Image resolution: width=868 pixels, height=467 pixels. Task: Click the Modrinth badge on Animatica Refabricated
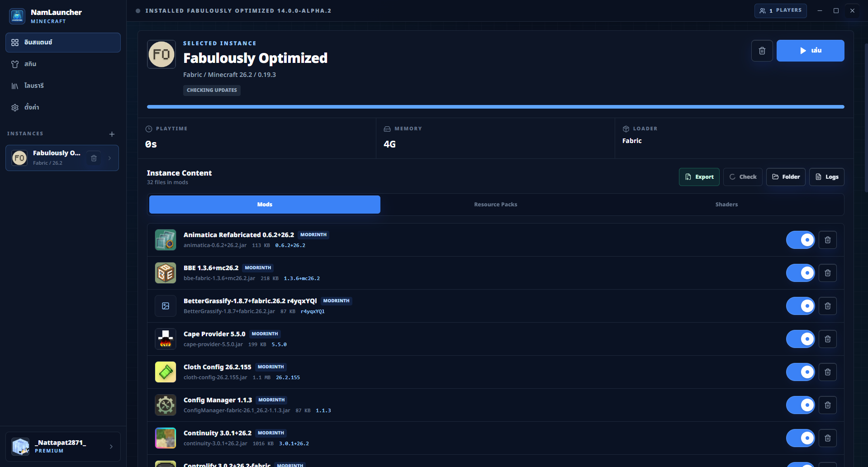313,235
